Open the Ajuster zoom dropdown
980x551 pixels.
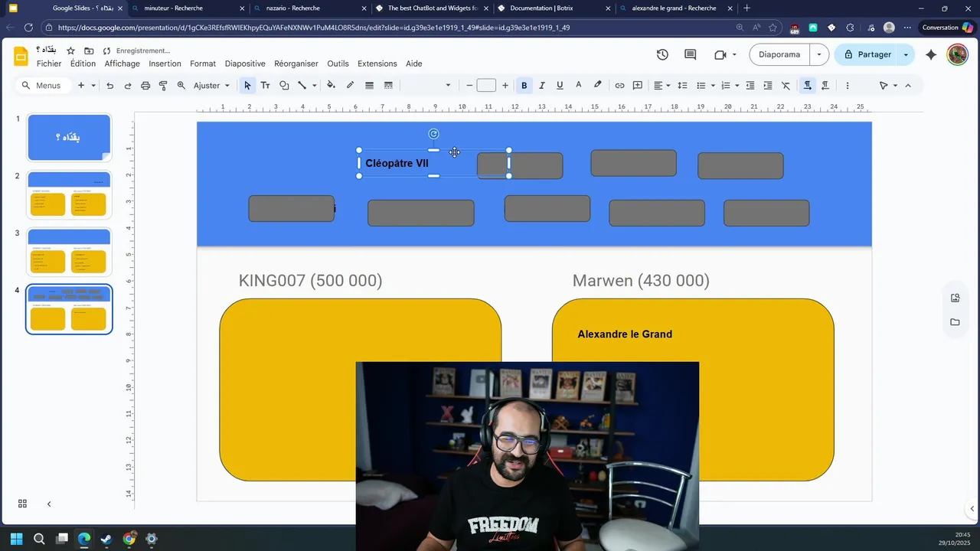pyautogui.click(x=211, y=86)
